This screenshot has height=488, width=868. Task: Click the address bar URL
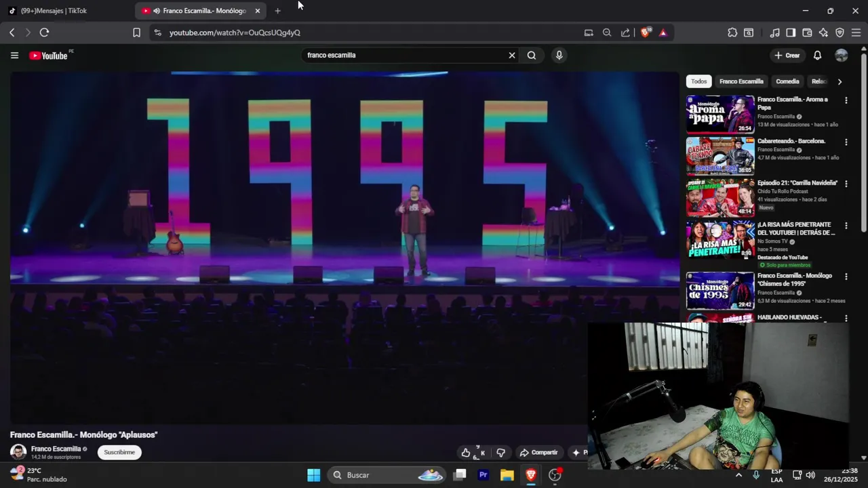235,33
